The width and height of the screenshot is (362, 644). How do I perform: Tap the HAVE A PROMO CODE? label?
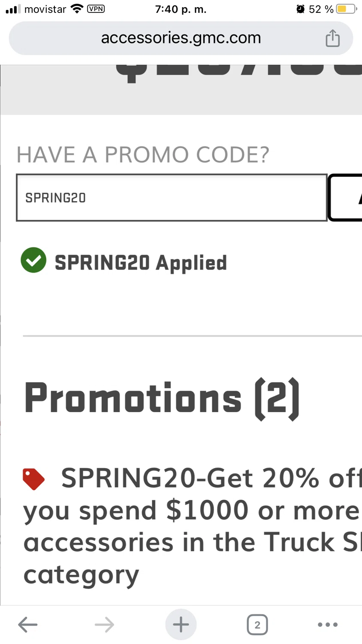pos(142,155)
